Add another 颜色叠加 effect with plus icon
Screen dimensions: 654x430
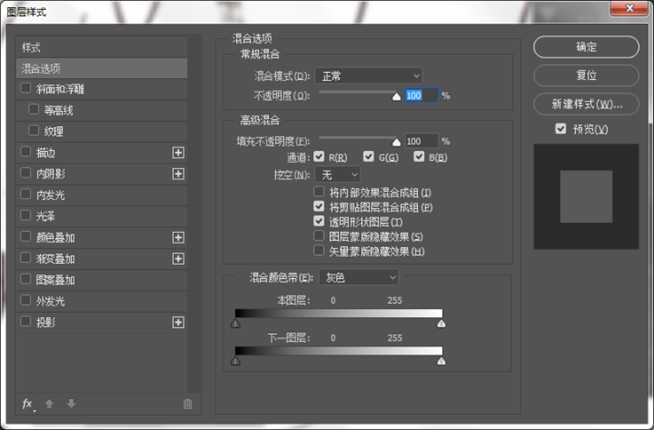tap(178, 238)
